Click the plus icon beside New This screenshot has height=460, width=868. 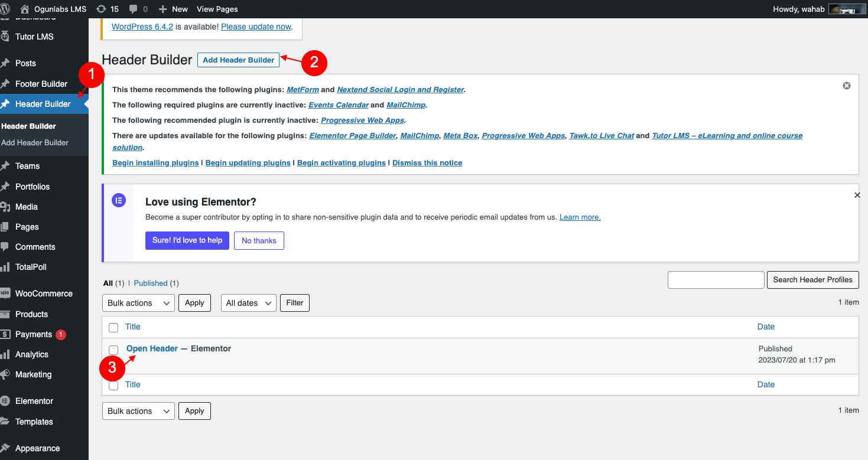[163, 9]
